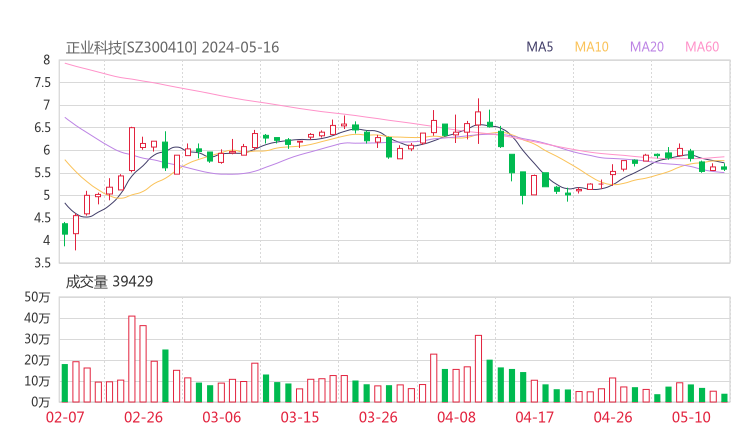The image size is (740, 440).
Task: Click the 05-10 date axis label
Action: (x=691, y=417)
